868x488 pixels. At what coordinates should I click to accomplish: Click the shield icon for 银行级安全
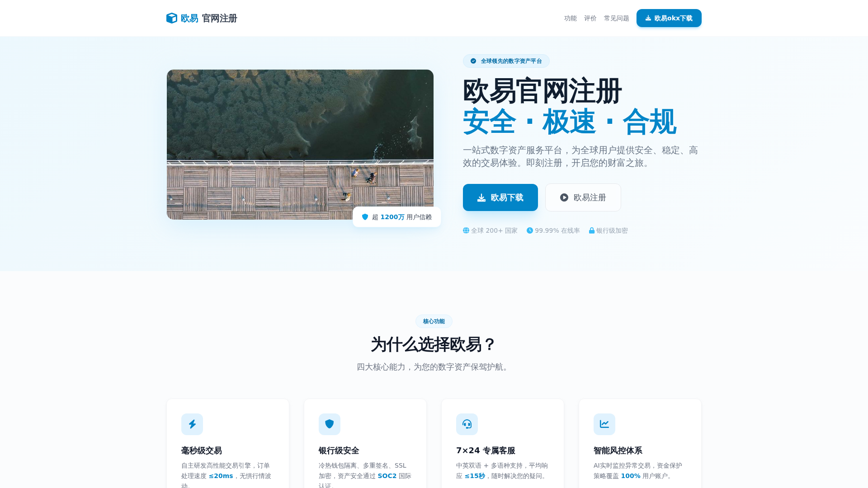(330, 424)
